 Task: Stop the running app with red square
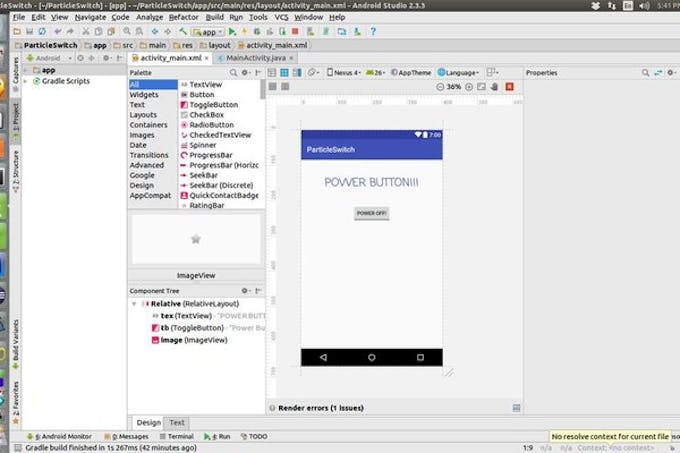click(295, 32)
